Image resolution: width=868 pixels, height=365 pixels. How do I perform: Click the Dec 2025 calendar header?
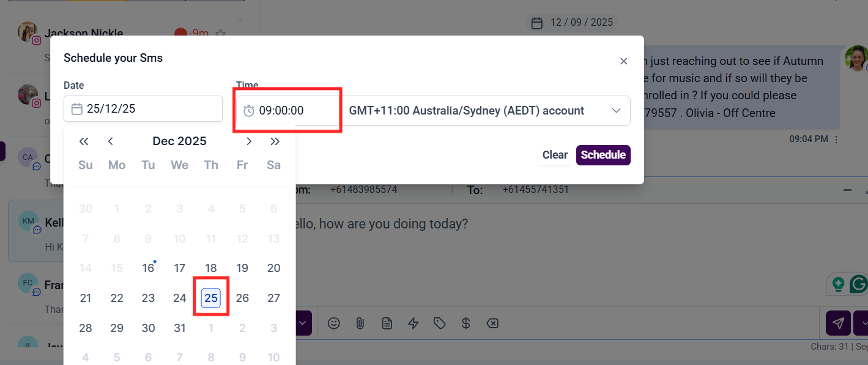[179, 141]
